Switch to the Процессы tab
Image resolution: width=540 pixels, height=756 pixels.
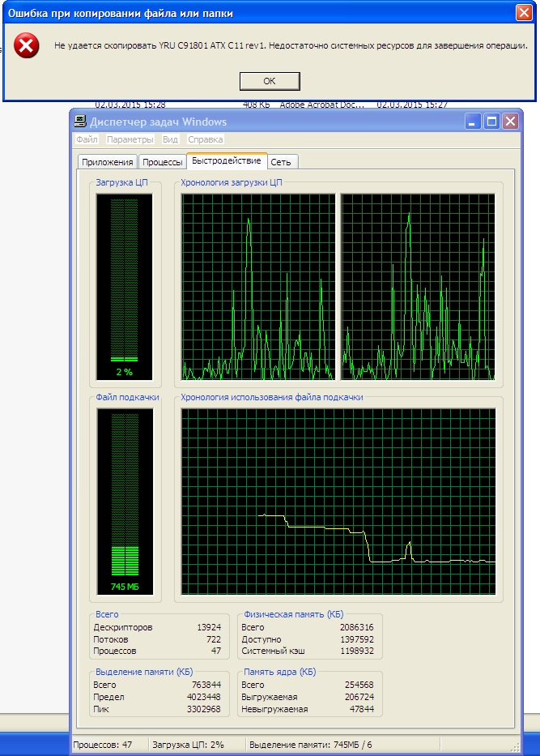pyautogui.click(x=163, y=162)
